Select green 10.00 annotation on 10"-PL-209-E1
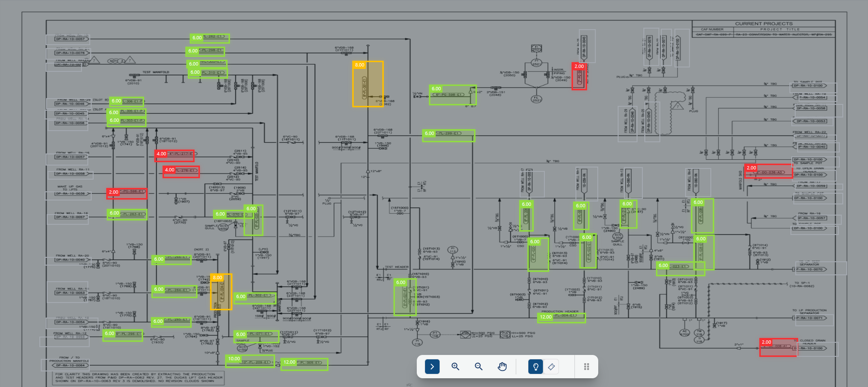 (250, 361)
